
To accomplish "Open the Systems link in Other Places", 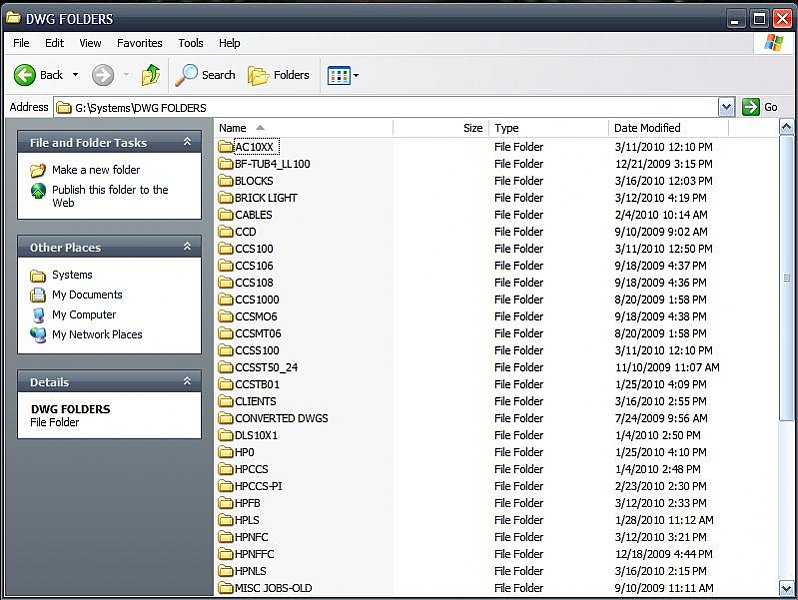I will pyautogui.click(x=72, y=275).
